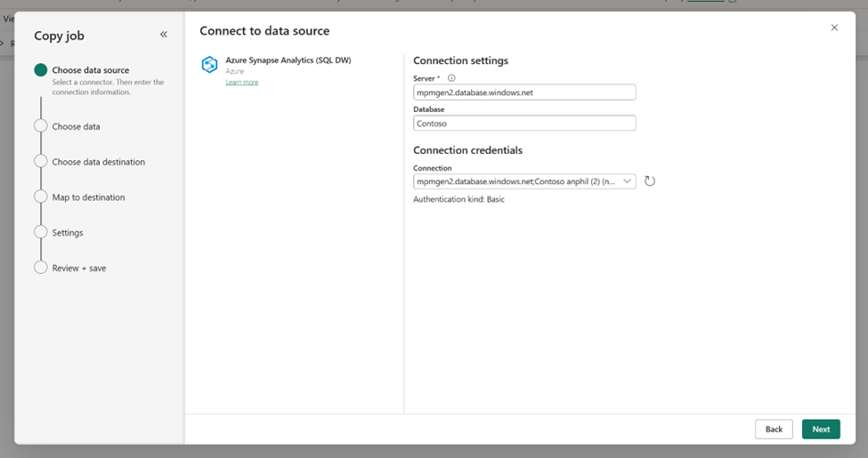This screenshot has width=868, height=458.
Task: Click the Connection credentials heading
Action: tap(467, 150)
